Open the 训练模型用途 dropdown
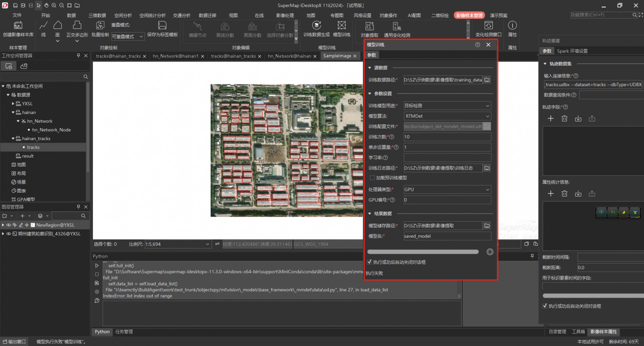This screenshot has height=346, width=644. (x=447, y=106)
